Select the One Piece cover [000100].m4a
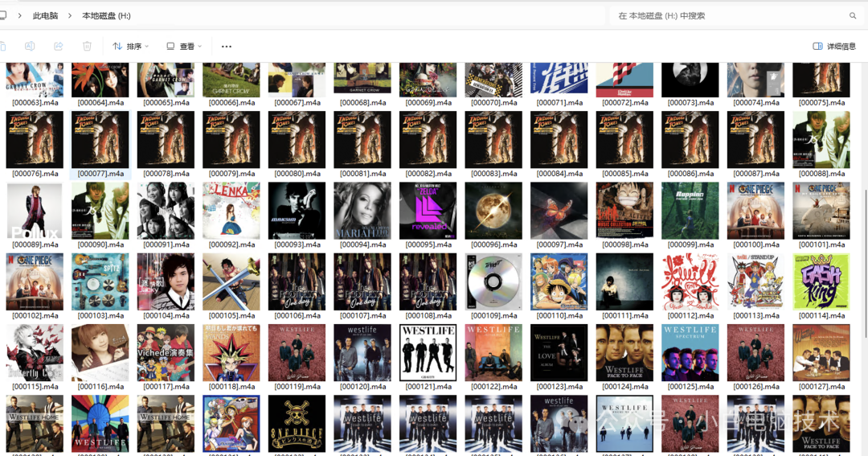This screenshot has height=456, width=868. [x=755, y=211]
